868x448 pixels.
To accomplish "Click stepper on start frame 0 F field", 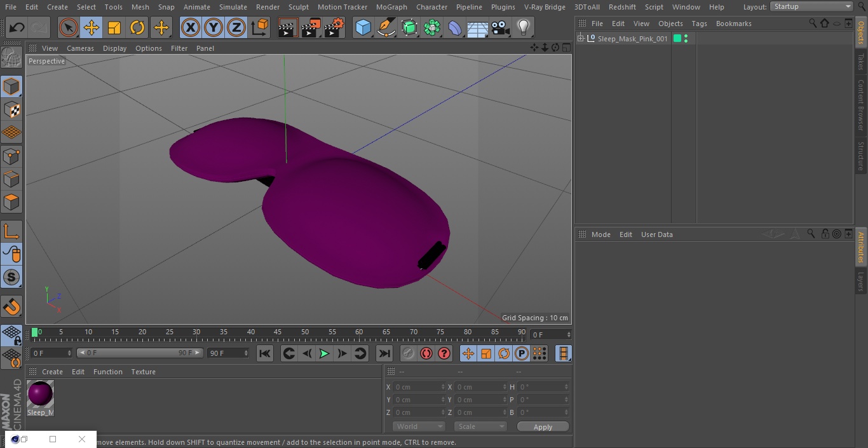I will [69, 353].
